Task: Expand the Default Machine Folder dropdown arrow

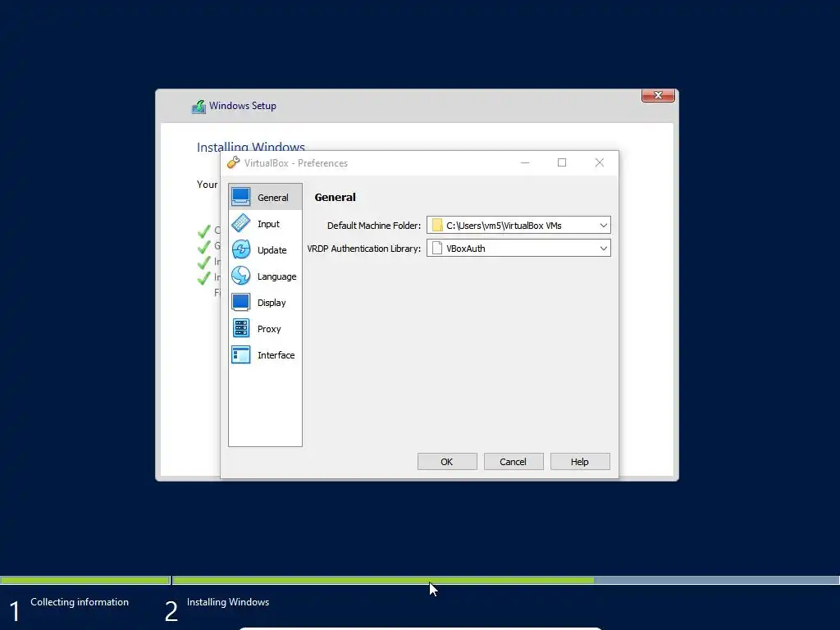Action: click(603, 226)
